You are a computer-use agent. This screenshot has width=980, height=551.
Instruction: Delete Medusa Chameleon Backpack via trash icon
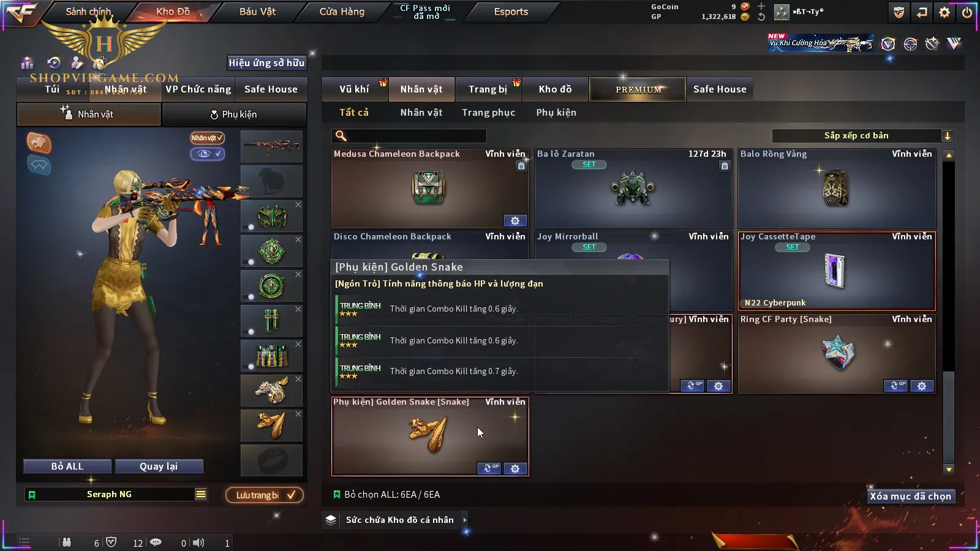coord(521,166)
